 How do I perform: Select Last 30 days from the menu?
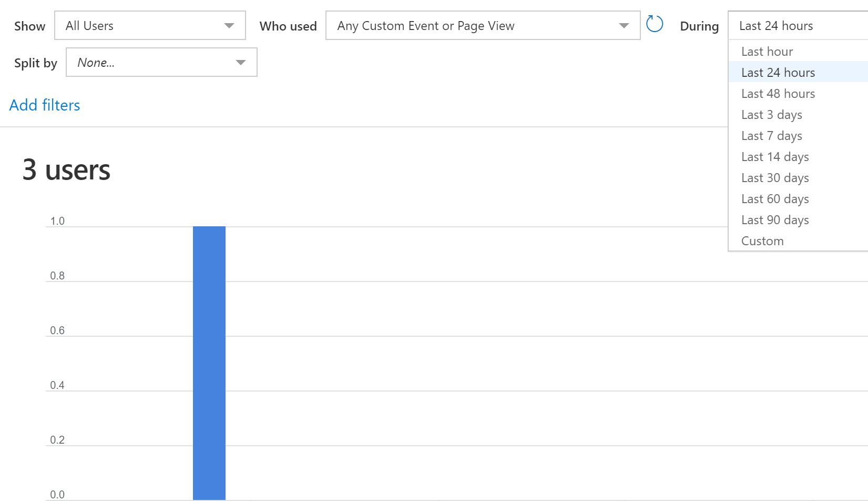[774, 177]
